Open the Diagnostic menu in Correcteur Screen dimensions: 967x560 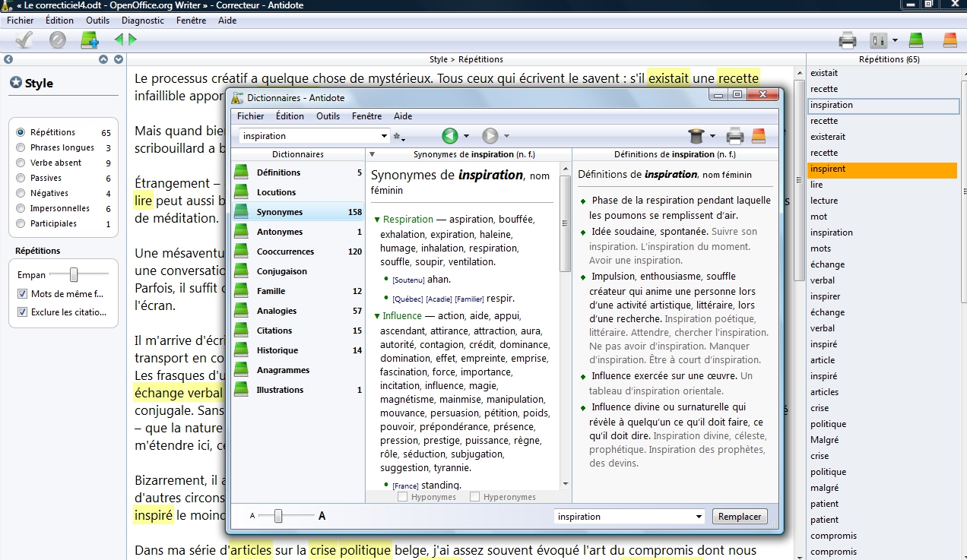pos(143,21)
